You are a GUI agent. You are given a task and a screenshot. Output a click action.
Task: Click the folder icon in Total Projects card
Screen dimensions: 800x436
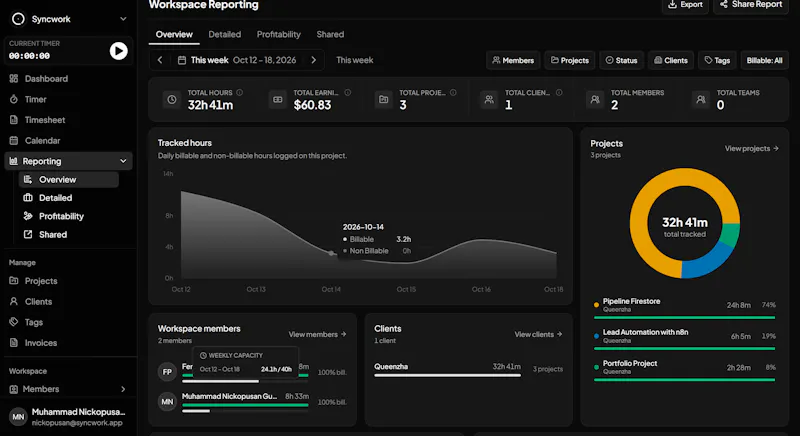pos(383,99)
